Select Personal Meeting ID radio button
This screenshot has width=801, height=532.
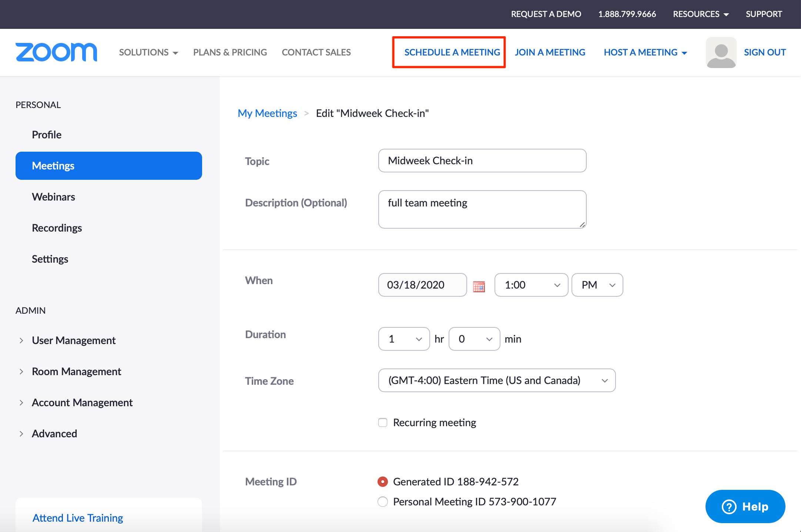coord(382,502)
